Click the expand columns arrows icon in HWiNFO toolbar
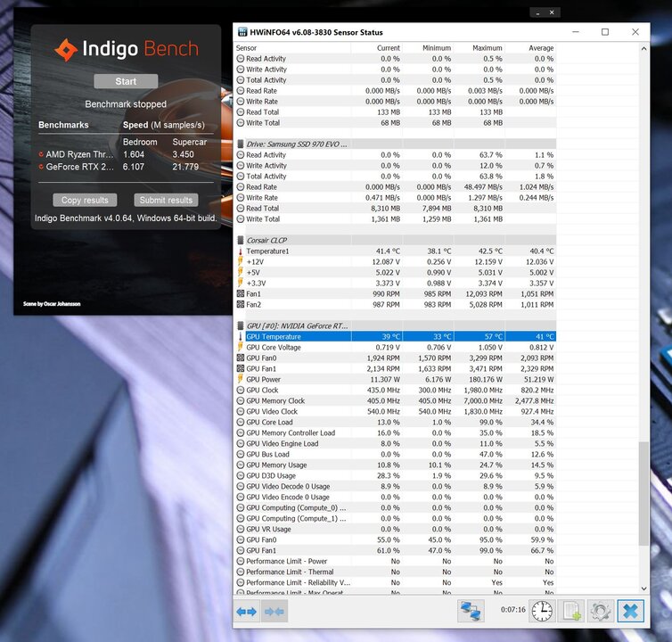Screen dimensions: 672x642 [246, 612]
